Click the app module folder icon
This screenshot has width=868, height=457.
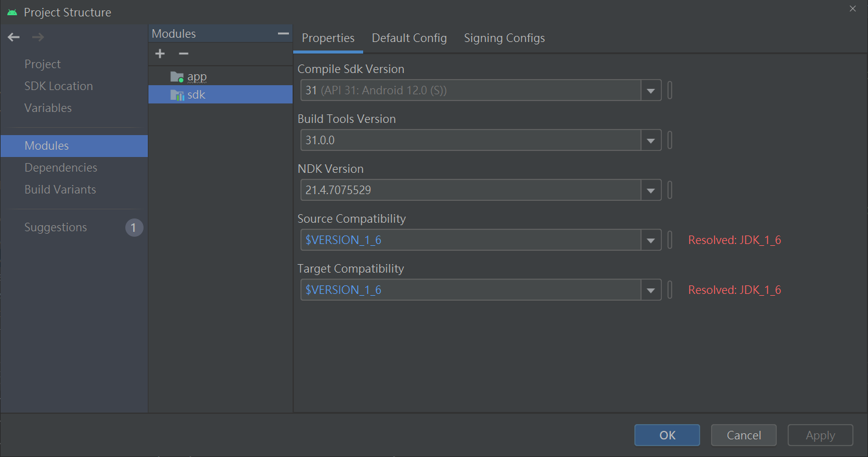[x=177, y=77]
